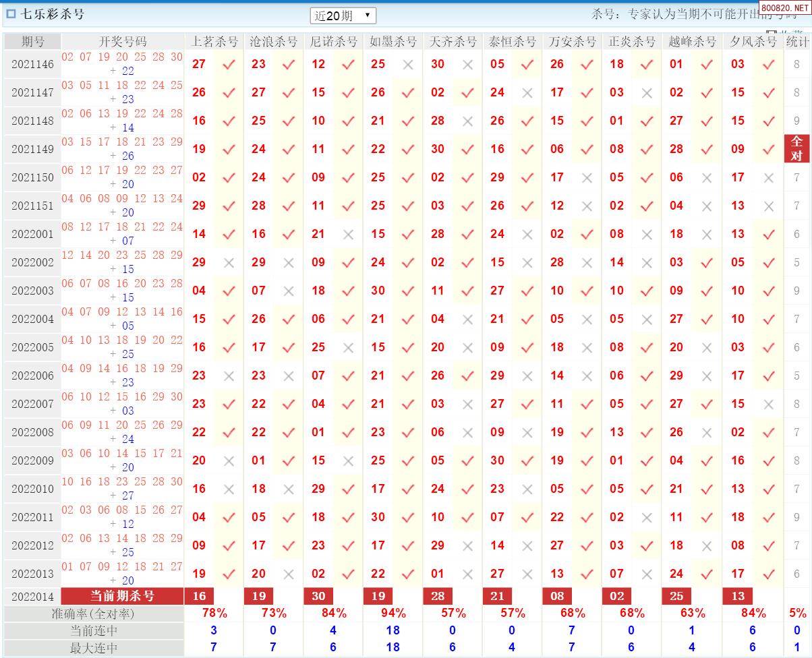Click the X mark for 尼诺 in row 2022001
The width and height of the screenshot is (812, 658).
coord(348,235)
